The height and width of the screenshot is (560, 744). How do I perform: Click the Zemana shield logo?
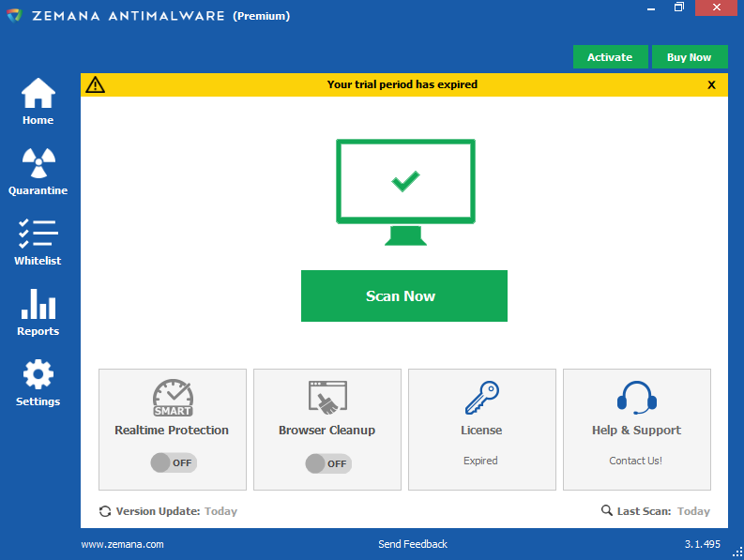[x=15, y=15]
